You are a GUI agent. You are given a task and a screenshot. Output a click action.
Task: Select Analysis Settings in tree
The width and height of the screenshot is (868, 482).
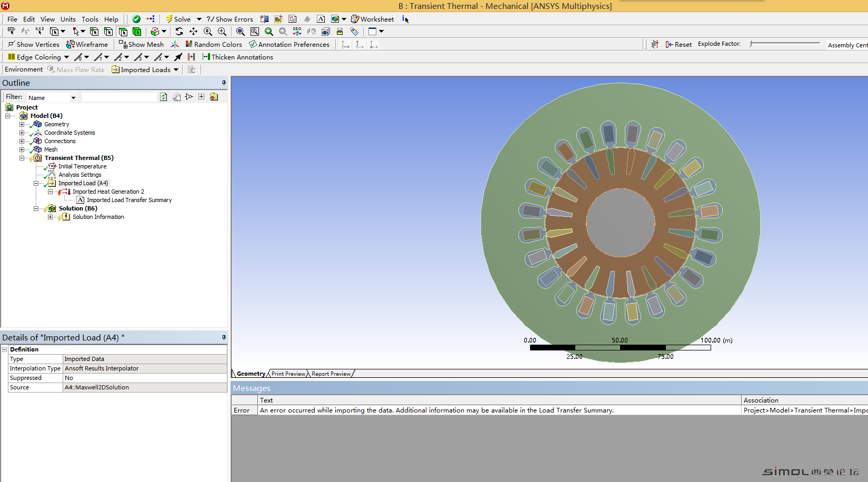tap(79, 175)
